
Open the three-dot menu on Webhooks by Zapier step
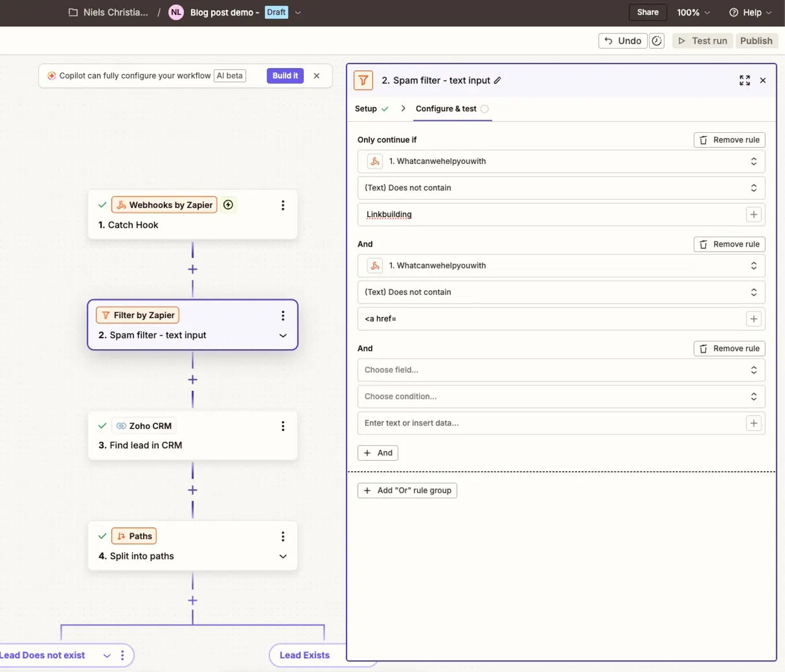tap(283, 205)
